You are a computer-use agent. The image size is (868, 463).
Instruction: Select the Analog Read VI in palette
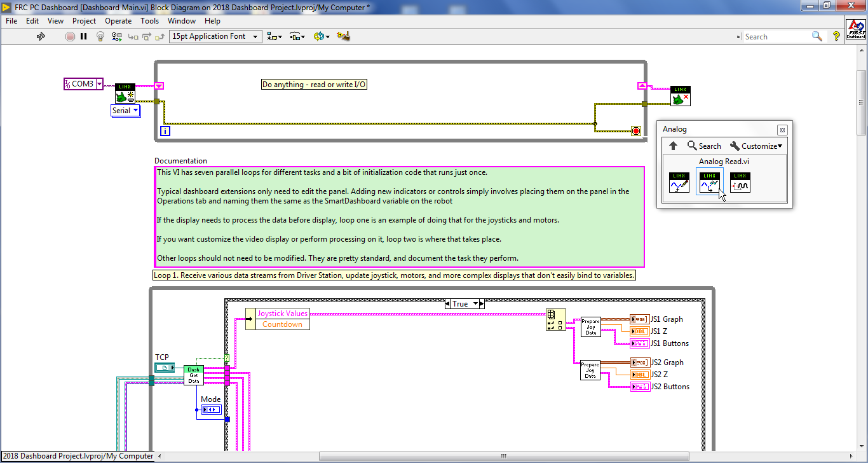[x=710, y=183]
